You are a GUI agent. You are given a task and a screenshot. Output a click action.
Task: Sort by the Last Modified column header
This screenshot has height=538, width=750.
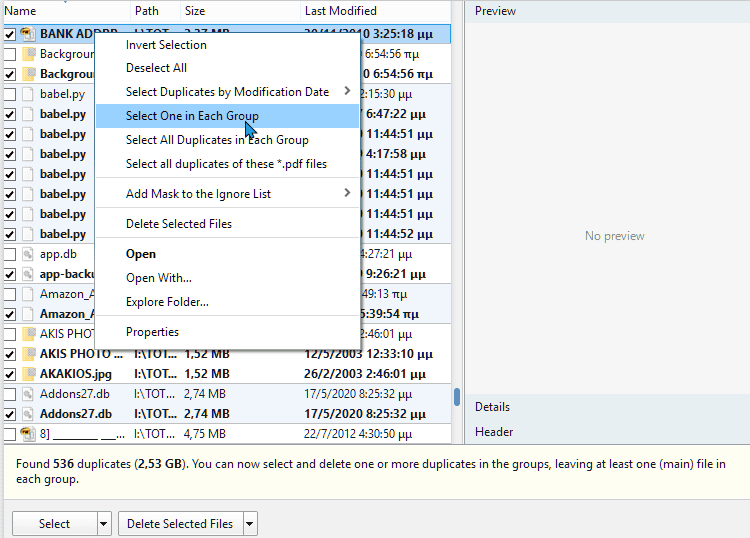(x=340, y=11)
